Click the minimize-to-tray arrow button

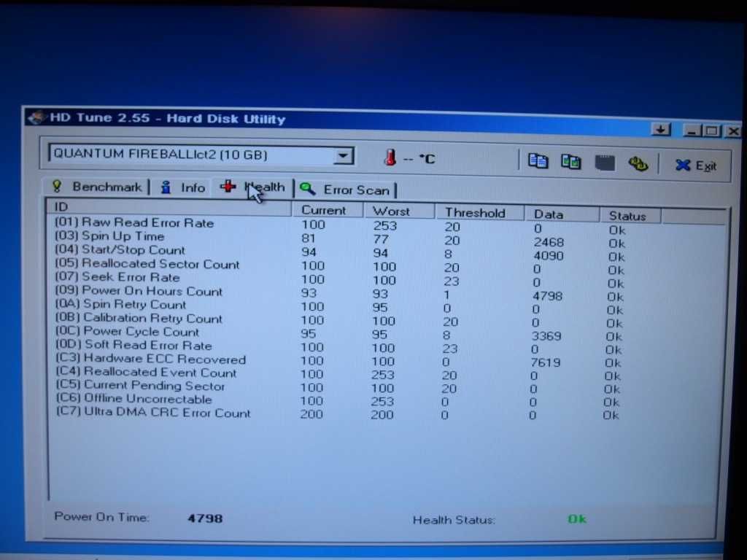661,129
